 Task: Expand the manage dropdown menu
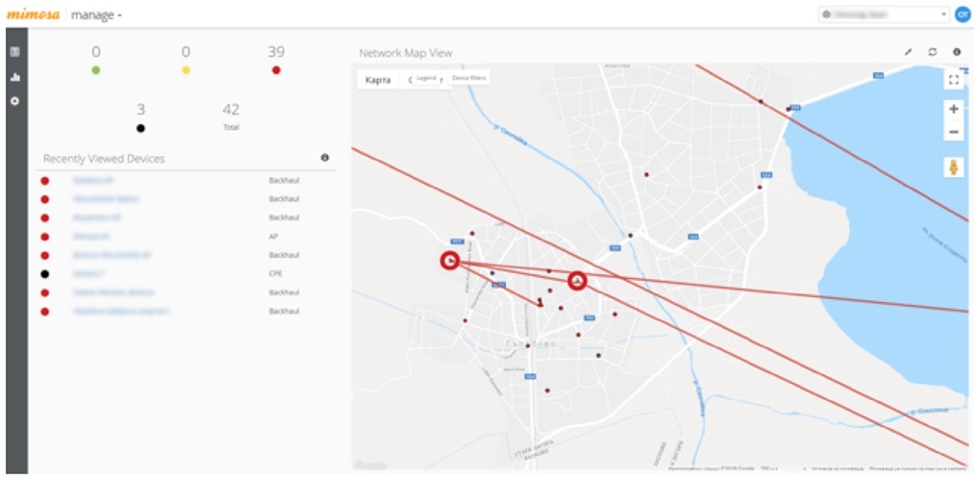(x=96, y=15)
